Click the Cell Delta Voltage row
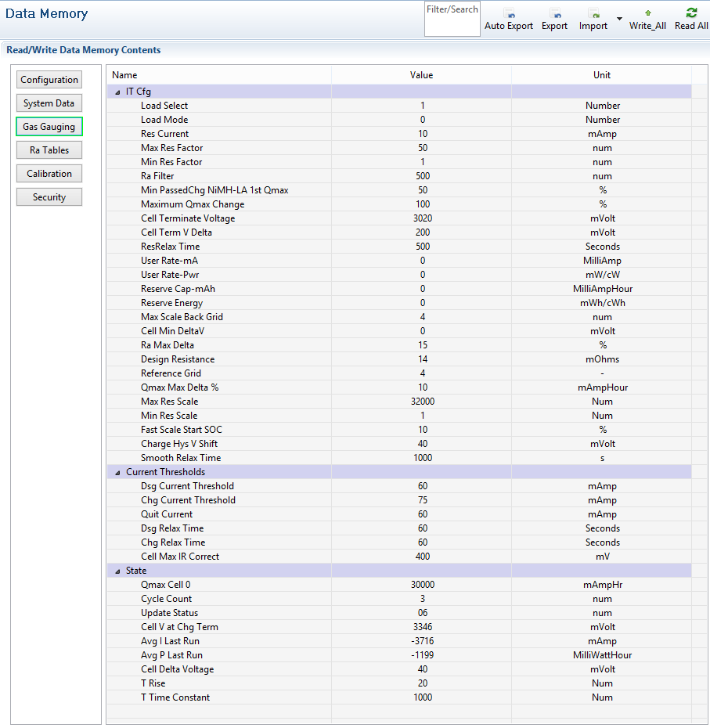710x728 pixels. tap(399, 669)
